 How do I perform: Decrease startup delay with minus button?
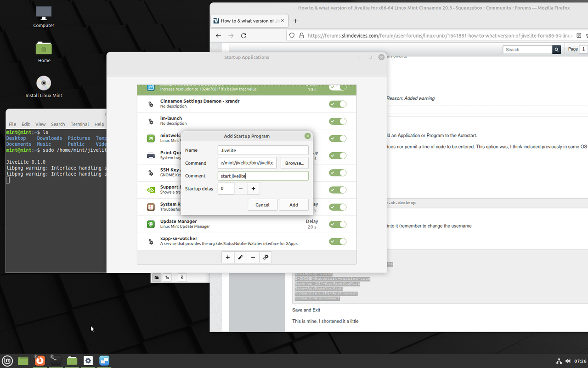241,189
